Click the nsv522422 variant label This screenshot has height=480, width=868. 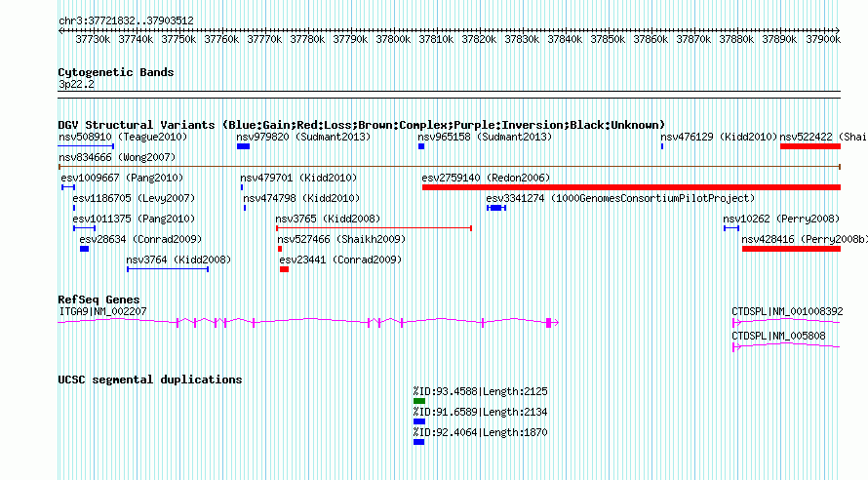pyautogui.click(x=822, y=137)
